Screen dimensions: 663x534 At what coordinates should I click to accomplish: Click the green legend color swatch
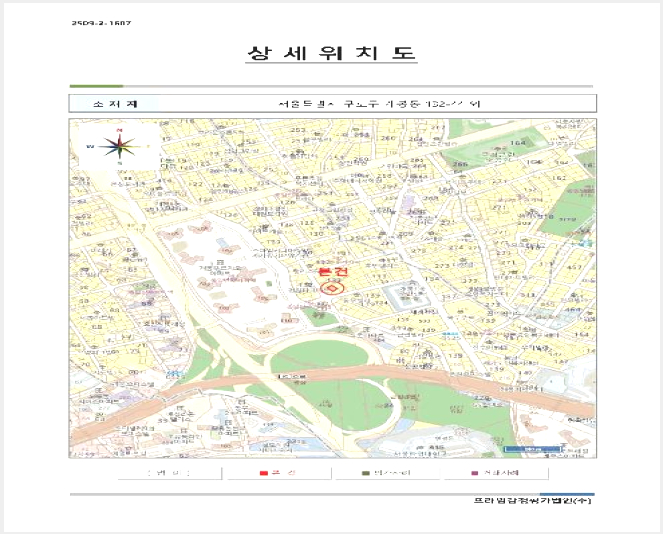click(x=366, y=473)
